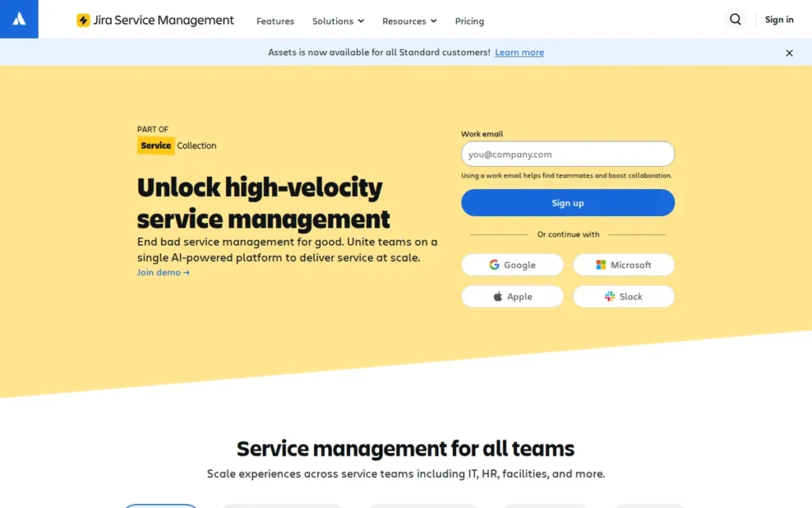Open the search magnifier icon

[x=735, y=19]
